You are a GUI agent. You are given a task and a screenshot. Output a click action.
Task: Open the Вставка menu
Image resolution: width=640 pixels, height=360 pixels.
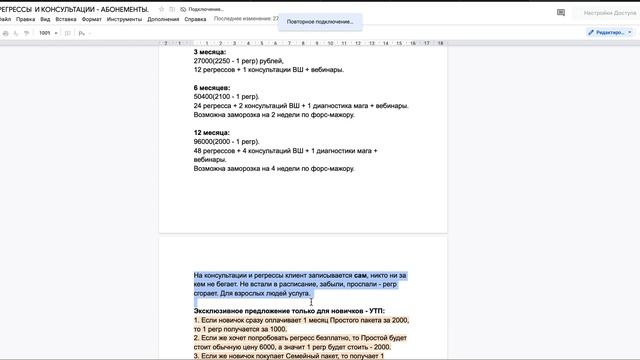(x=66, y=19)
